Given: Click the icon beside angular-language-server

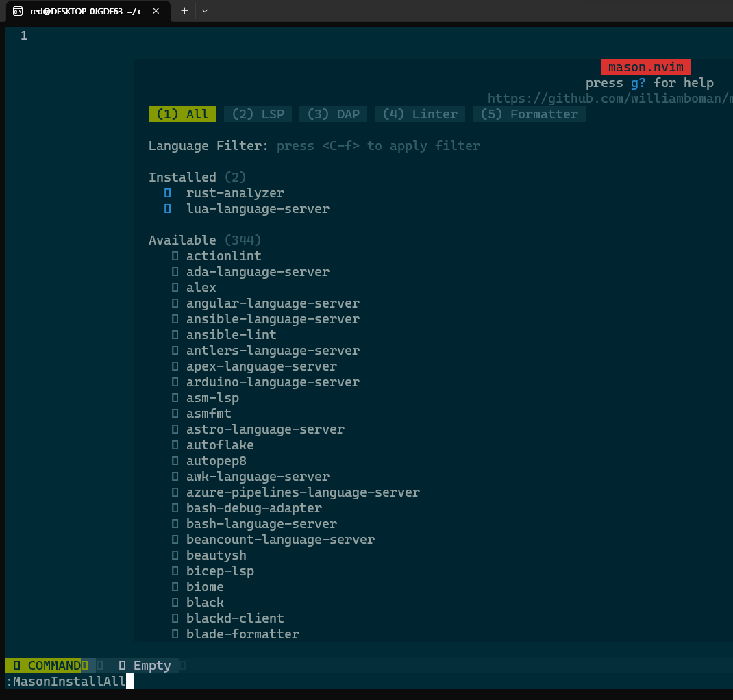Looking at the screenshot, I should click(175, 303).
